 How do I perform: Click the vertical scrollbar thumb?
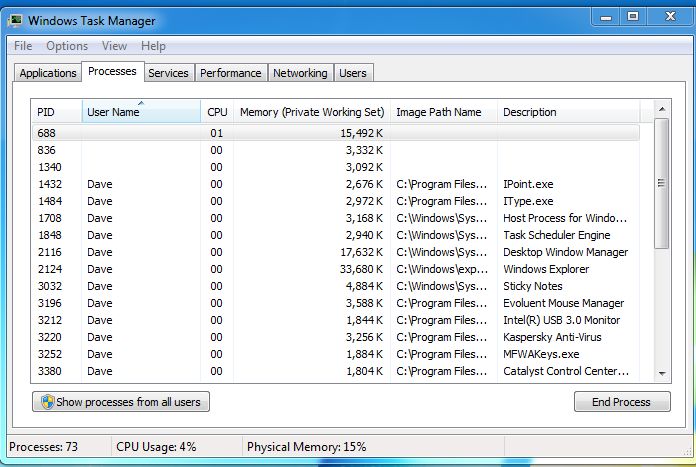pyautogui.click(x=661, y=183)
